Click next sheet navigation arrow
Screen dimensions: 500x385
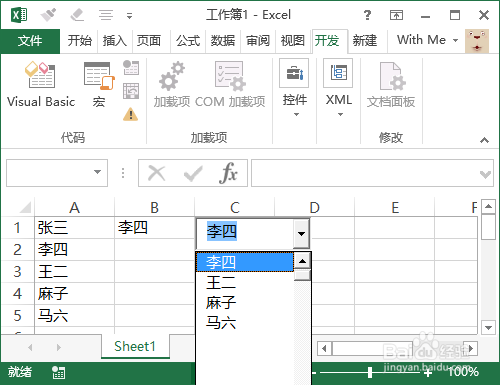[x=59, y=348]
